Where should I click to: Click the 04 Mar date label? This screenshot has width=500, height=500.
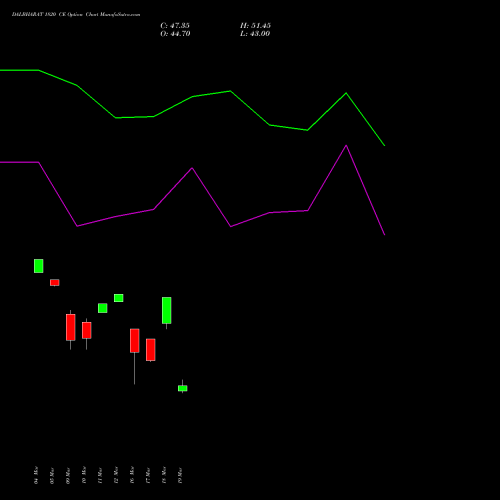[36, 475]
